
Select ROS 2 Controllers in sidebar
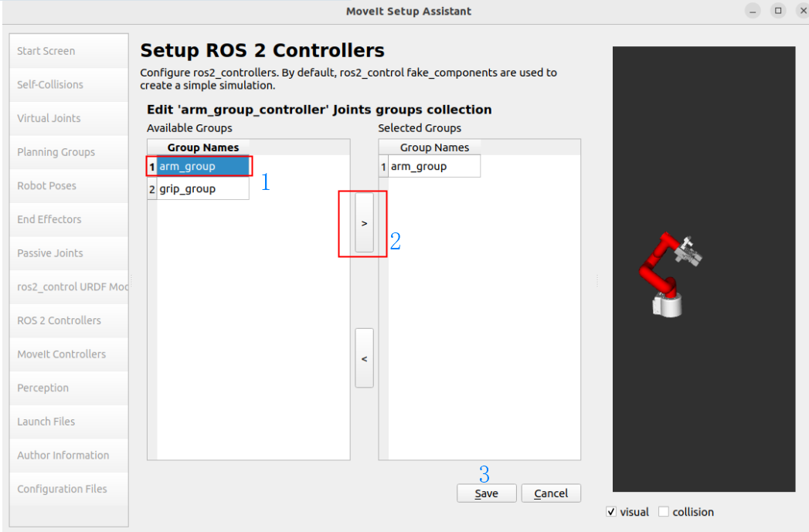[69, 320]
